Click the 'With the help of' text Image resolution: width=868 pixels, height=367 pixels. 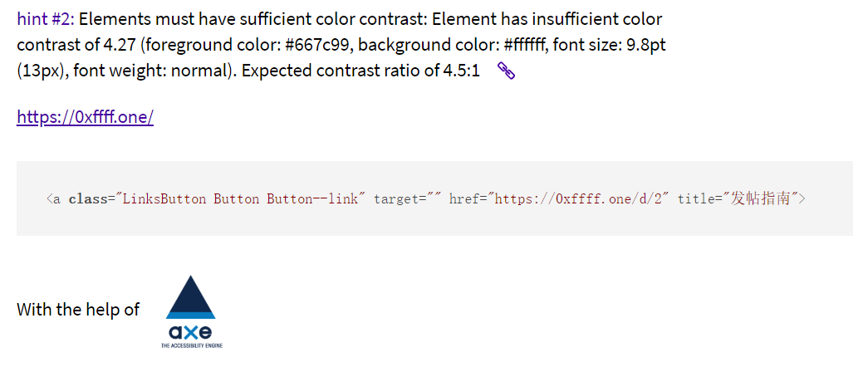click(x=78, y=309)
